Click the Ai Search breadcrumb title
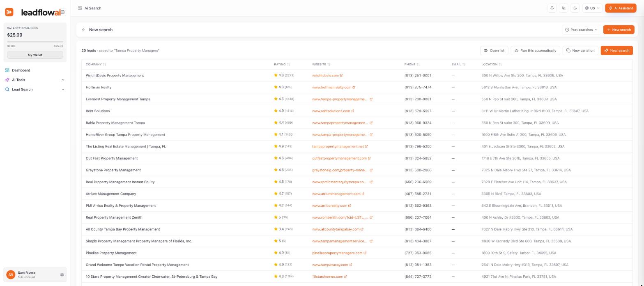This screenshot has width=644, height=286. point(93,8)
